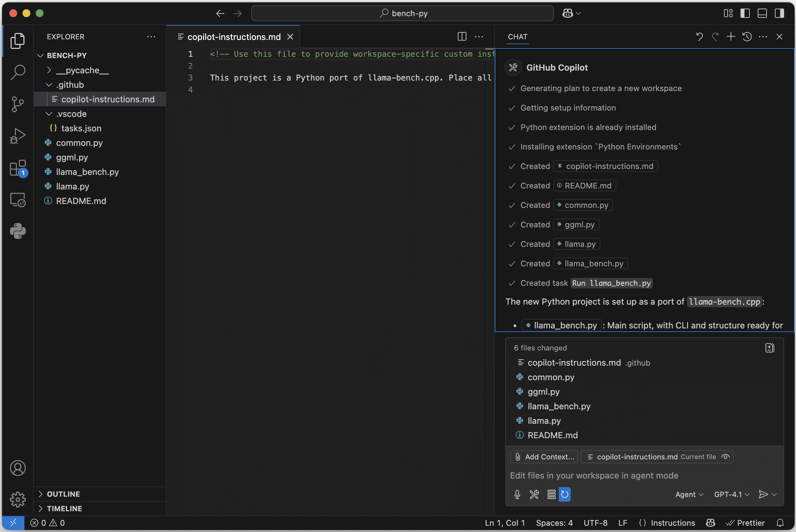Toggle the primary side bar
796x532 pixels.
coord(745,13)
